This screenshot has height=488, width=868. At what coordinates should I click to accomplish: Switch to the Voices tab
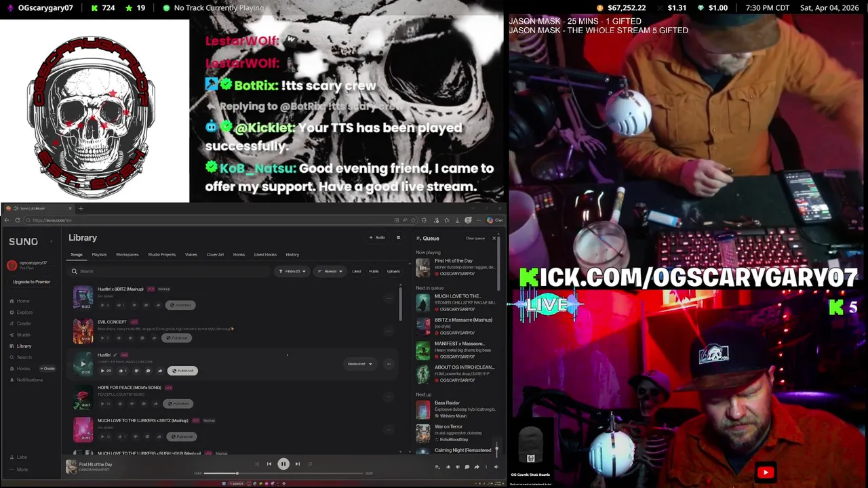coord(191,255)
